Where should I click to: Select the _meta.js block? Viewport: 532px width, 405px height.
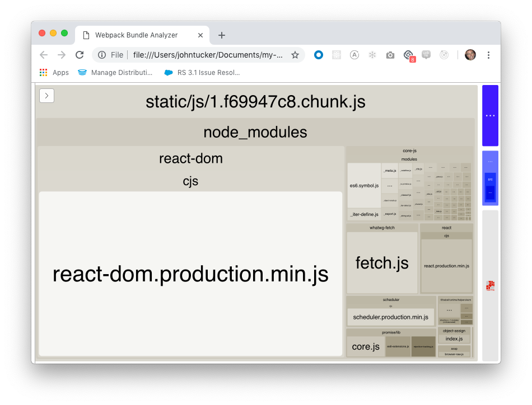390,171
